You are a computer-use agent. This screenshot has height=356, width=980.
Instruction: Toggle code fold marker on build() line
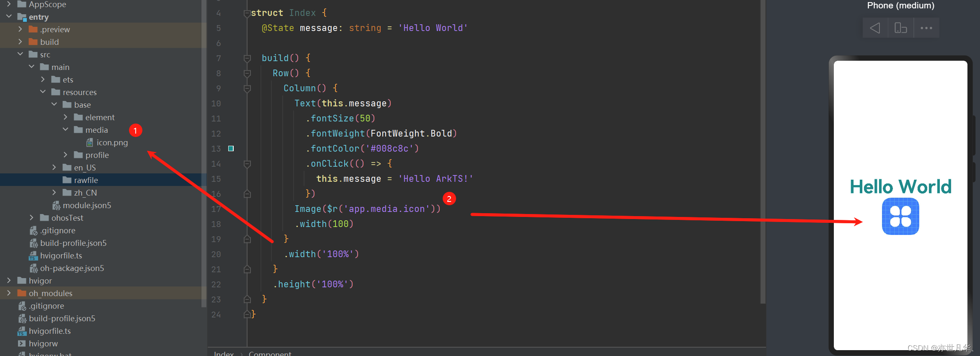247,58
